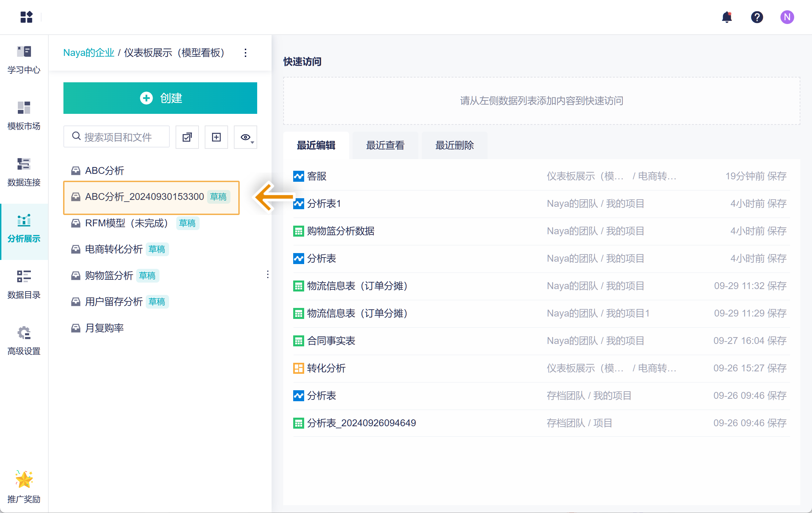Click the 快速访问 drop zone area
The image size is (812, 513).
coord(541,101)
